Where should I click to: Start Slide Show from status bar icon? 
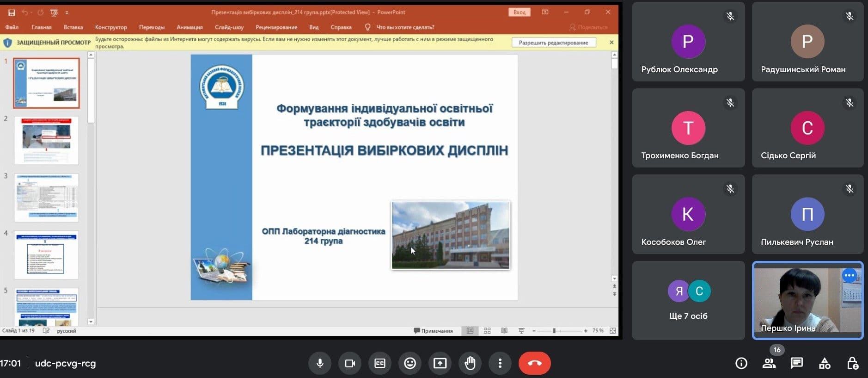point(521,331)
